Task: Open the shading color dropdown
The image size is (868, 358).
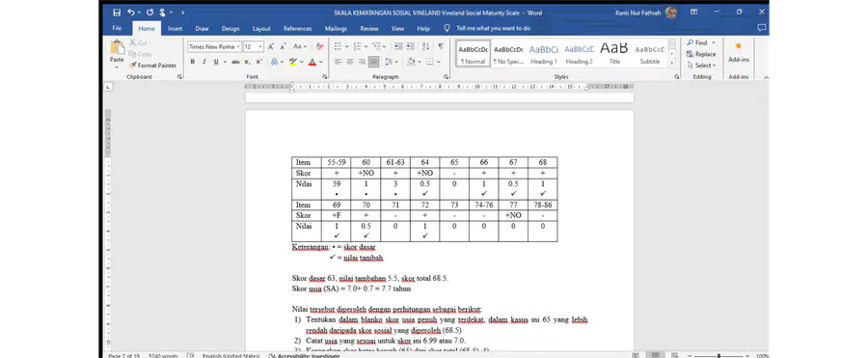Action: (420, 62)
